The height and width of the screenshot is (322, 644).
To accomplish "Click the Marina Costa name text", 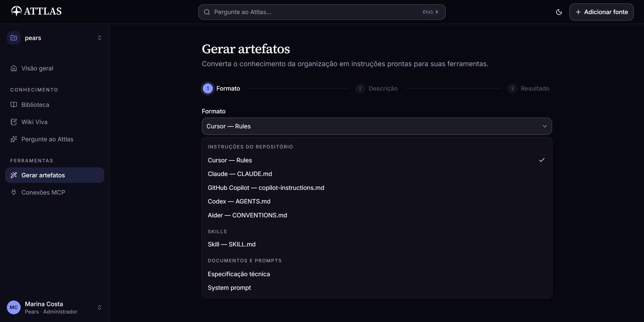I will [44, 304].
